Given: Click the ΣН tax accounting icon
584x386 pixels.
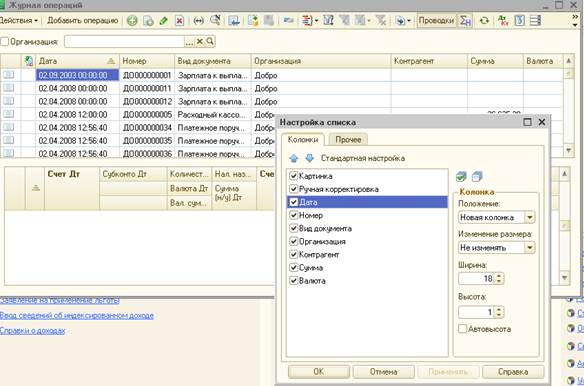Looking at the screenshot, I should coord(465,20).
